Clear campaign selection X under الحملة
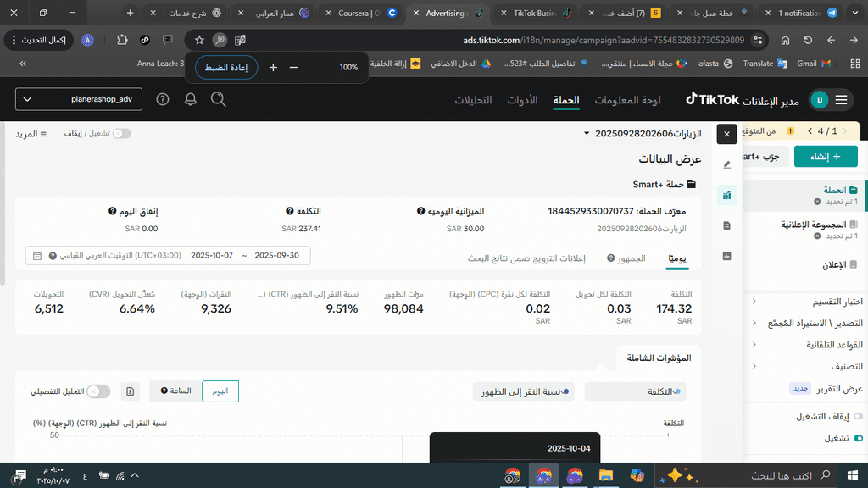The image size is (868, 488). pyautogui.click(x=817, y=202)
